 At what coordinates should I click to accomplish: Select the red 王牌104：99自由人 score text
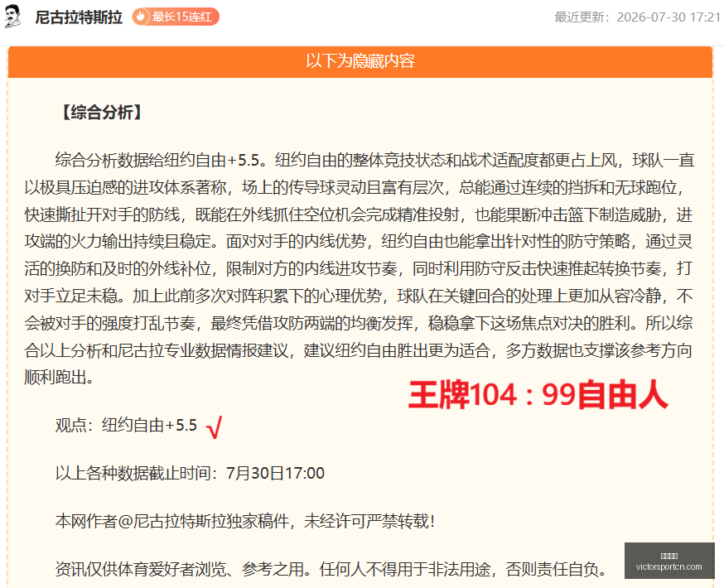[x=538, y=394]
